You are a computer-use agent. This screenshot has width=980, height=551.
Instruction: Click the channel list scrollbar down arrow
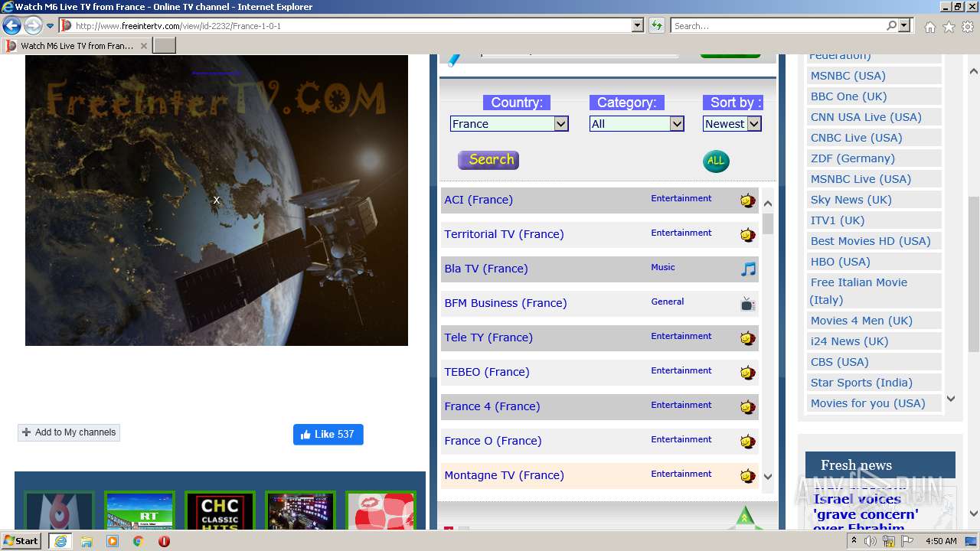(768, 477)
